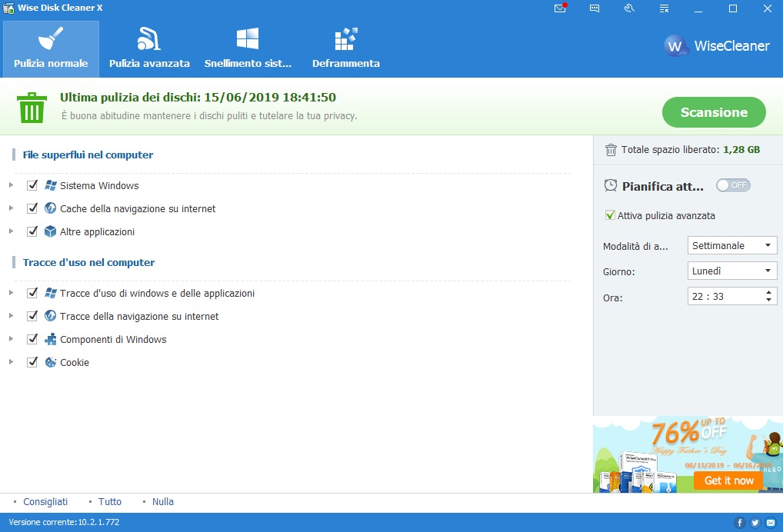Image resolution: width=783 pixels, height=532 pixels.
Task: Open the Lunedì day dropdown
Action: 732,271
